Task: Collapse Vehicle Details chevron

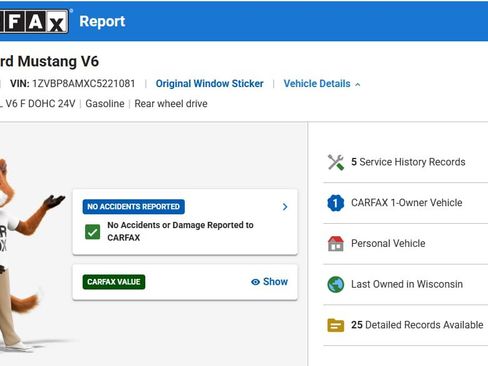Action: point(358,85)
